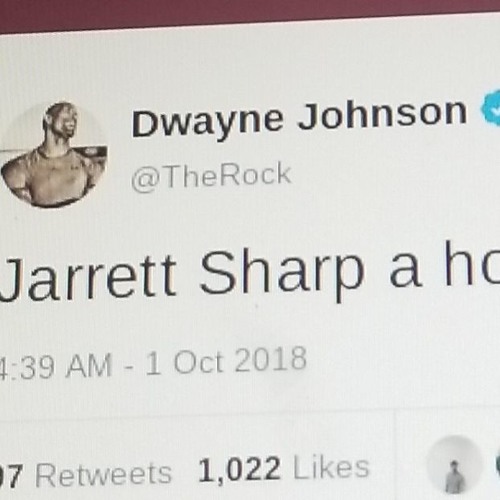This screenshot has height=500, width=500.
Task: Click the AM portion of the timestamp
Action: coord(88,366)
